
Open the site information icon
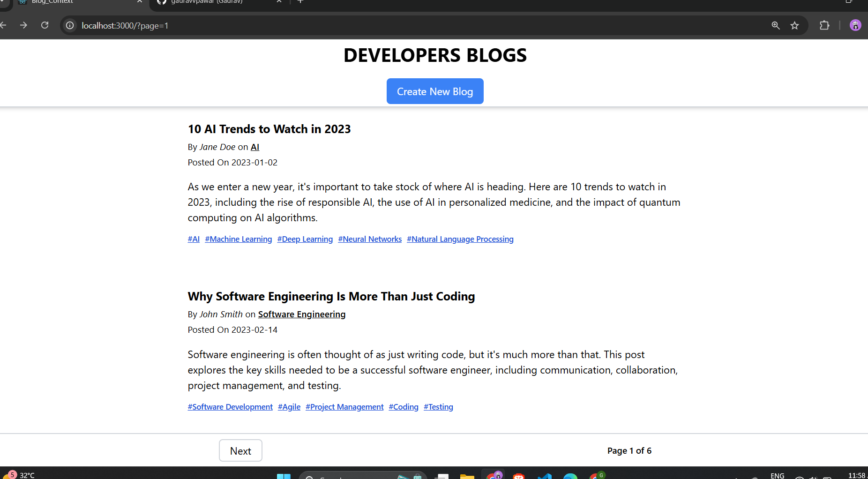pyautogui.click(x=70, y=25)
